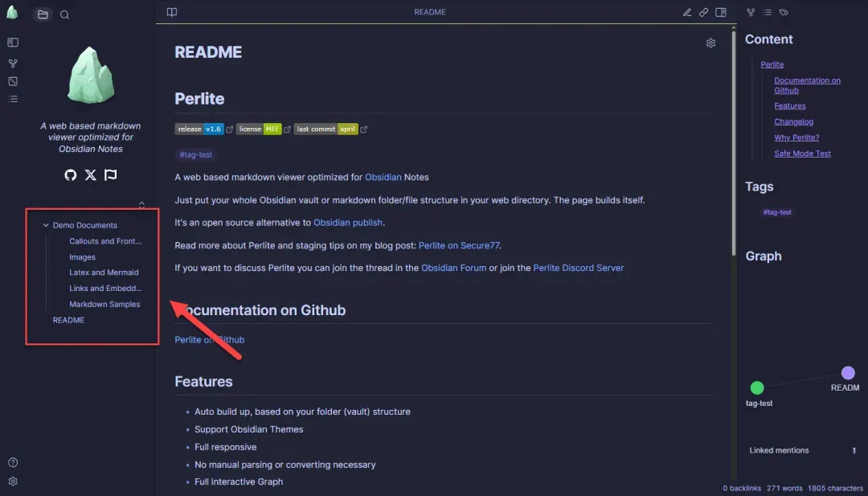This screenshot has height=496, width=868.
Task: Click the 271 words status entry
Action: pyautogui.click(x=784, y=488)
